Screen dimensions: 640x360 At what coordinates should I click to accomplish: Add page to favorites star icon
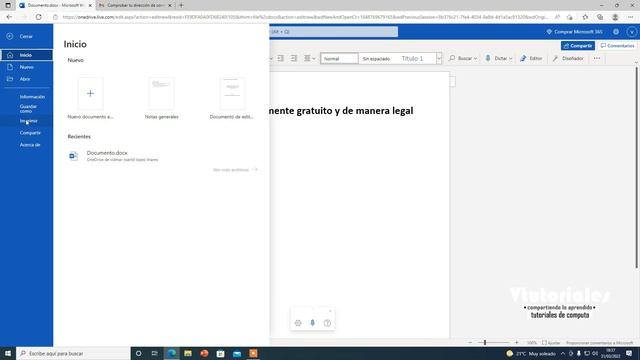(585, 17)
